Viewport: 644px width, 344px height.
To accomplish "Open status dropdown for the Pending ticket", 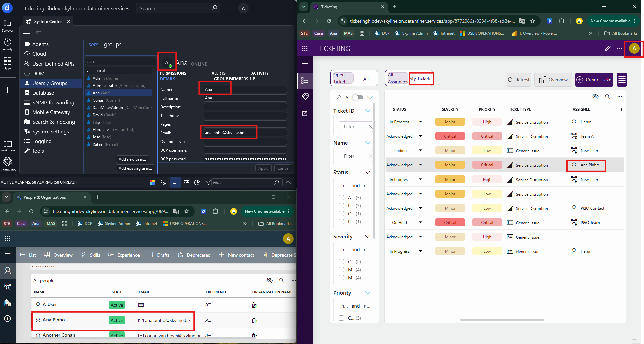I will tap(420, 150).
